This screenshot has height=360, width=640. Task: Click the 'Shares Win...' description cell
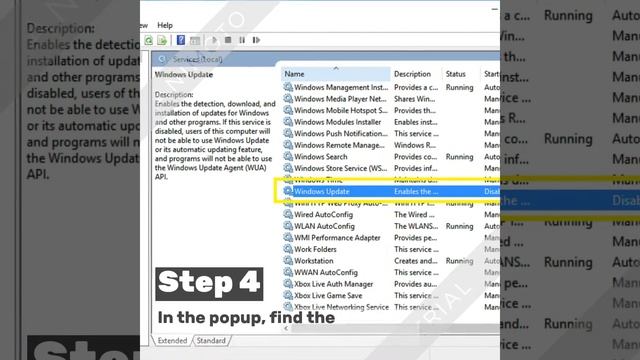[x=414, y=99]
